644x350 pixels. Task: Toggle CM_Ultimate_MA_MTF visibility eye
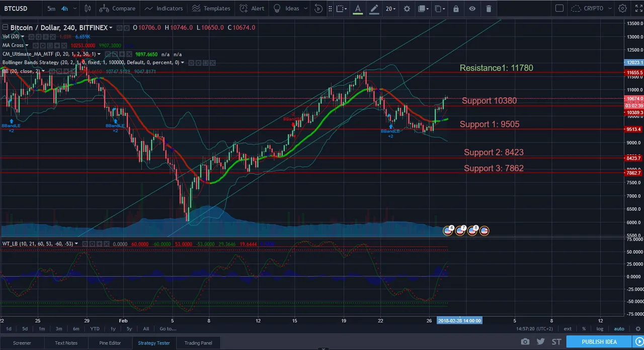[108, 54]
